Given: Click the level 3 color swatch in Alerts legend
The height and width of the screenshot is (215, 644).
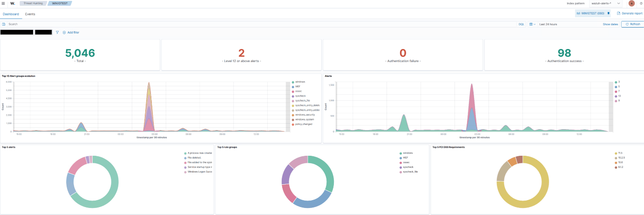Looking at the screenshot, I should (615, 82).
